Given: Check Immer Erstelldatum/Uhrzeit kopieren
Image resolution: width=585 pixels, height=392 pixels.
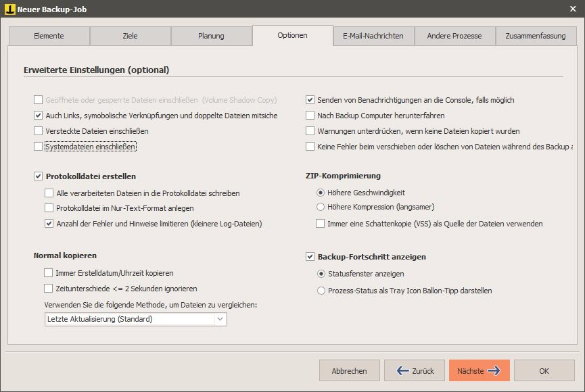Looking at the screenshot, I should tap(49, 273).
